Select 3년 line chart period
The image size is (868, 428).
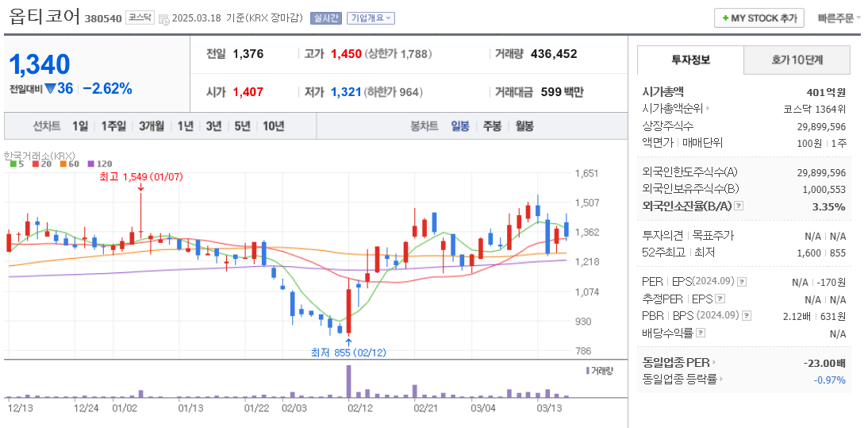(213, 126)
